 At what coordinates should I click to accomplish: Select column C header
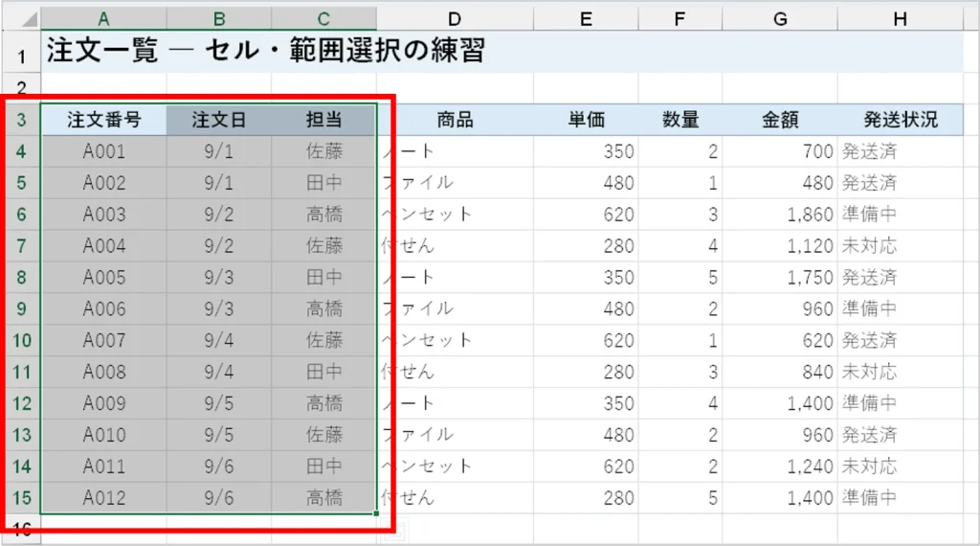pos(323,19)
